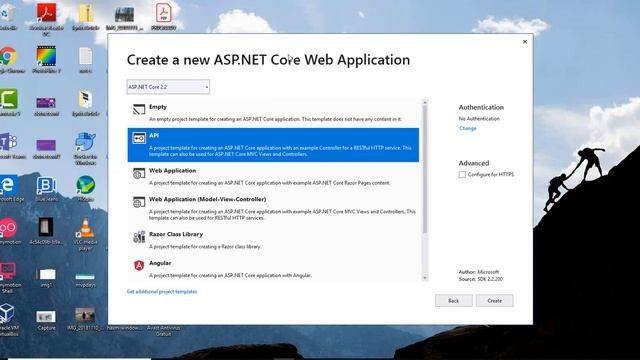Enable Configure for HTTPS checkbox

tap(462, 174)
